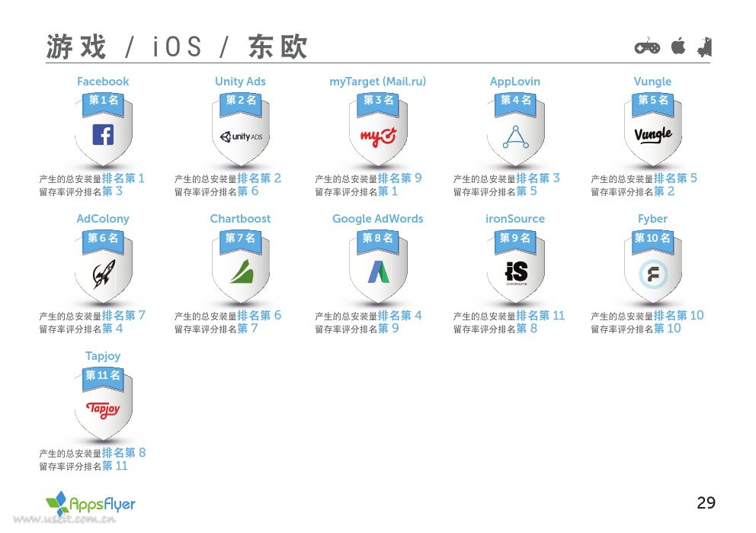The height and width of the screenshot is (533, 756).
Task: Click the Unity Ads heading text
Action: pyautogui.click(x=241, y=82)
